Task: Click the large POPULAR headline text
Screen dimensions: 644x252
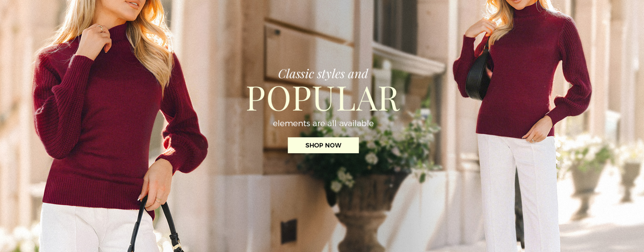Action: [x=323, y=99]
